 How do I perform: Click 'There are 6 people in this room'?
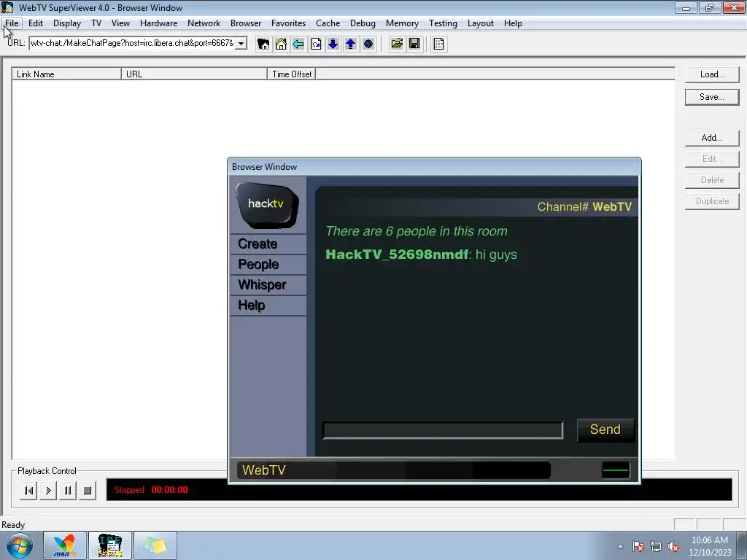417,231
